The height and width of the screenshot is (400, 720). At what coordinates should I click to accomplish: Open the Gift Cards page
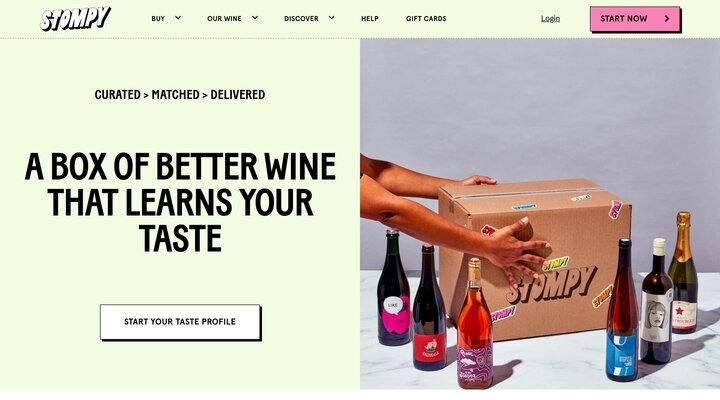pos(426,19)
